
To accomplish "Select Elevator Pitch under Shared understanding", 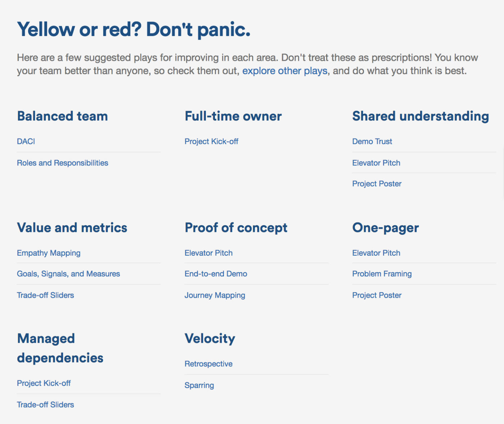I will click(x=376, y=163).
